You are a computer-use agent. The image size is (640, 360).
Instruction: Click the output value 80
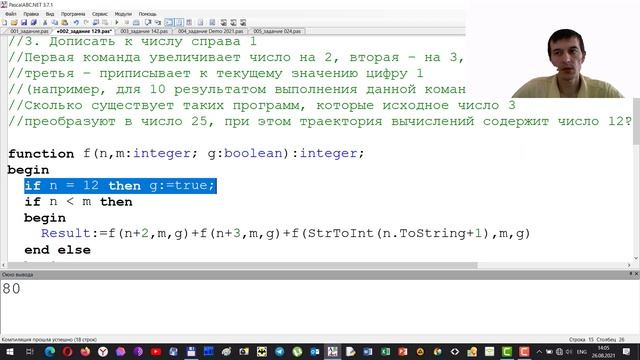[11, 289]
